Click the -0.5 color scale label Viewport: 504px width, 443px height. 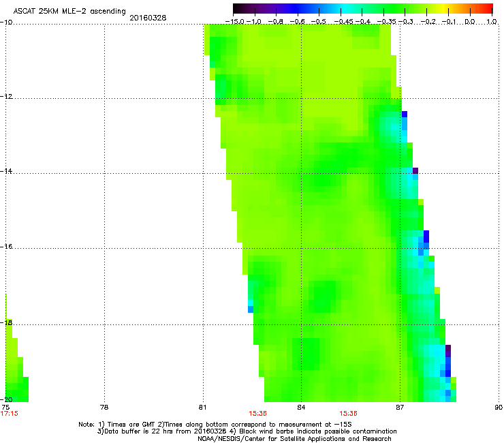(x=319, y=22)
